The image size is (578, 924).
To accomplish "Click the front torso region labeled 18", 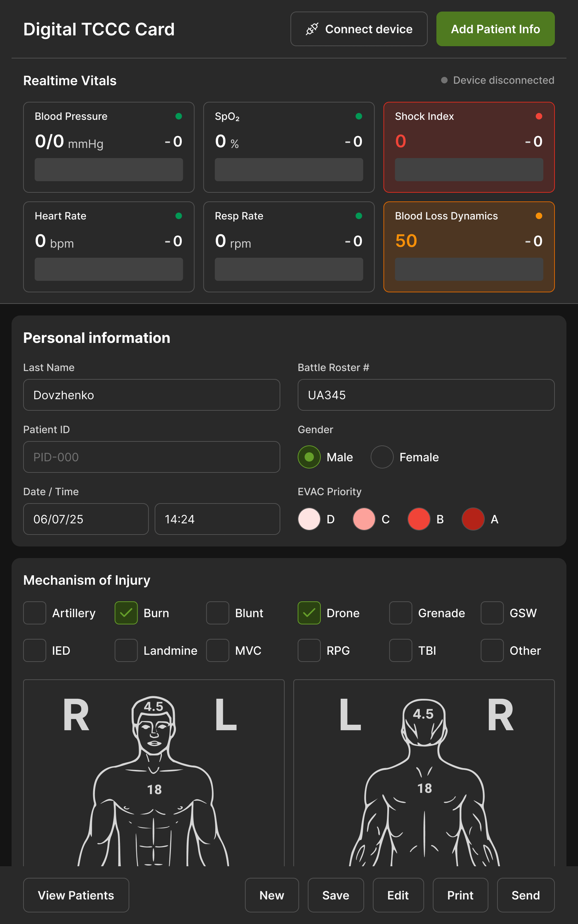I will (154, 790).
